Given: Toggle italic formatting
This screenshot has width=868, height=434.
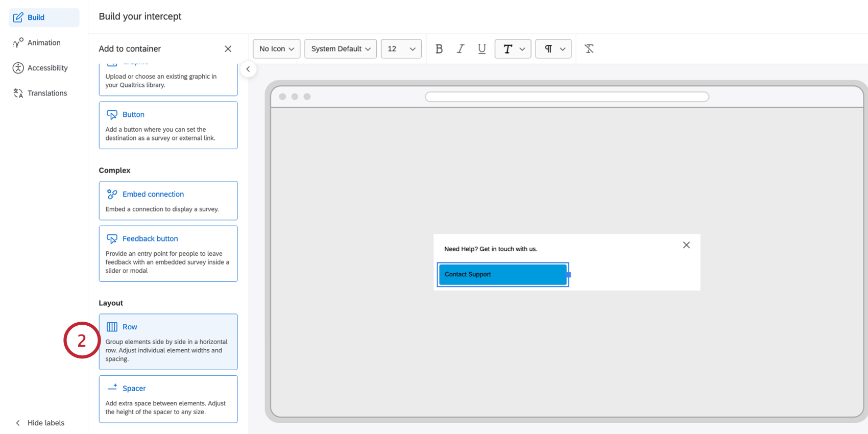Looking at the screenshot, I should click(x=461, y=49).
